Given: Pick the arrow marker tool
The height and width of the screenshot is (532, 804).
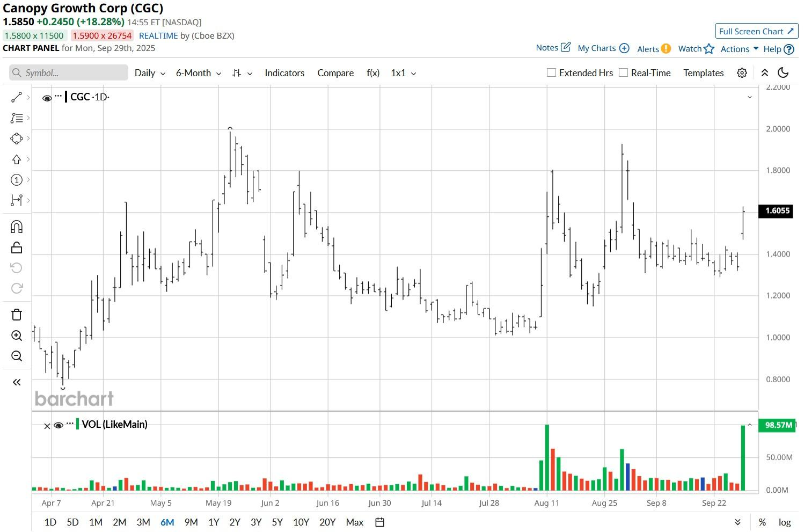Looking at the screenshot, I should [x=17, y=159].
